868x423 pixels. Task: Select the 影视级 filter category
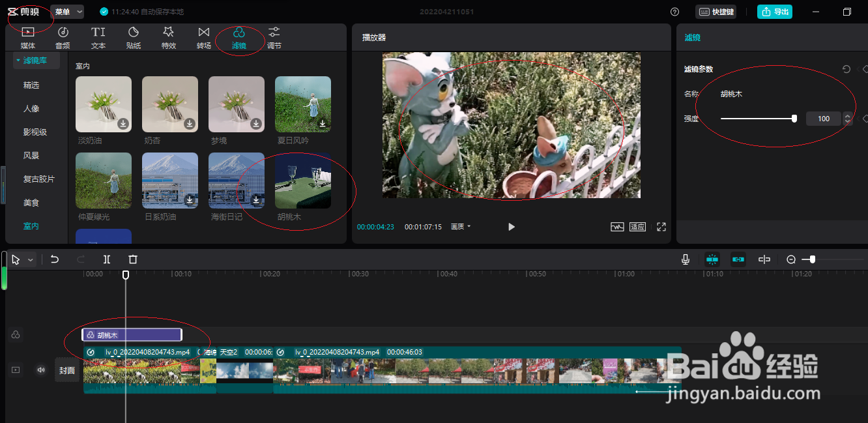(x=35, y=132)
